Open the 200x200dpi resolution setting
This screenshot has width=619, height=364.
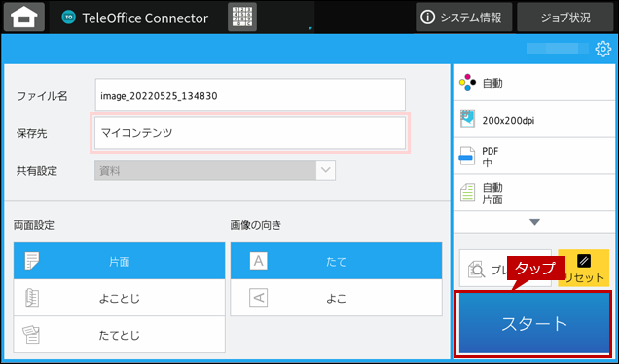pyautogui.click(x=534, y=120)
